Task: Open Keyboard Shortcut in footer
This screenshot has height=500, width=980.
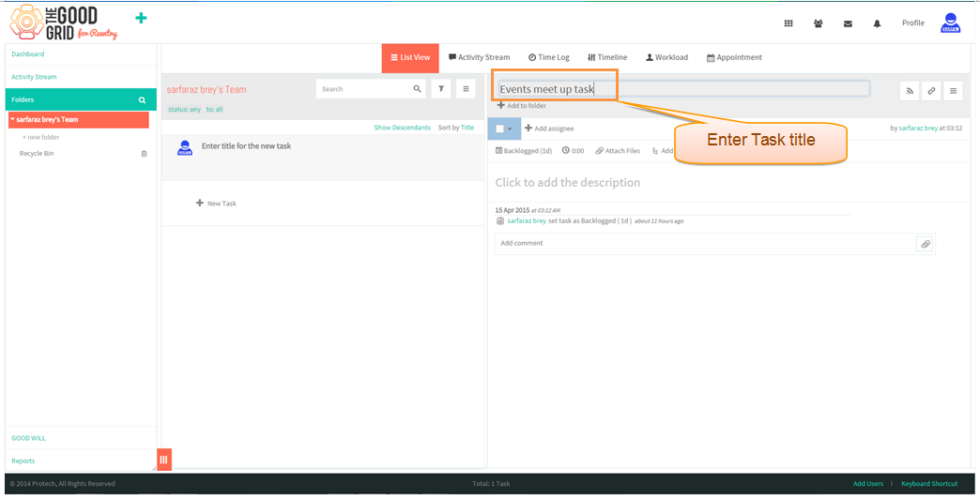Action: tap(929, 484)
